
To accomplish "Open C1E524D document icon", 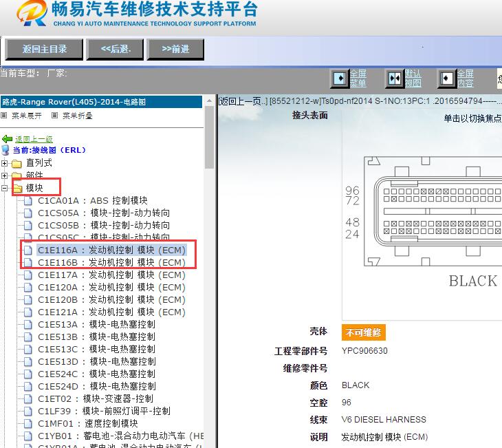I will (x=28, y=387).
